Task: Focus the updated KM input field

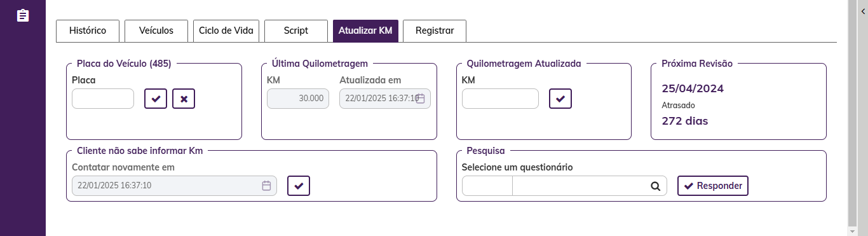Action: 500,99
